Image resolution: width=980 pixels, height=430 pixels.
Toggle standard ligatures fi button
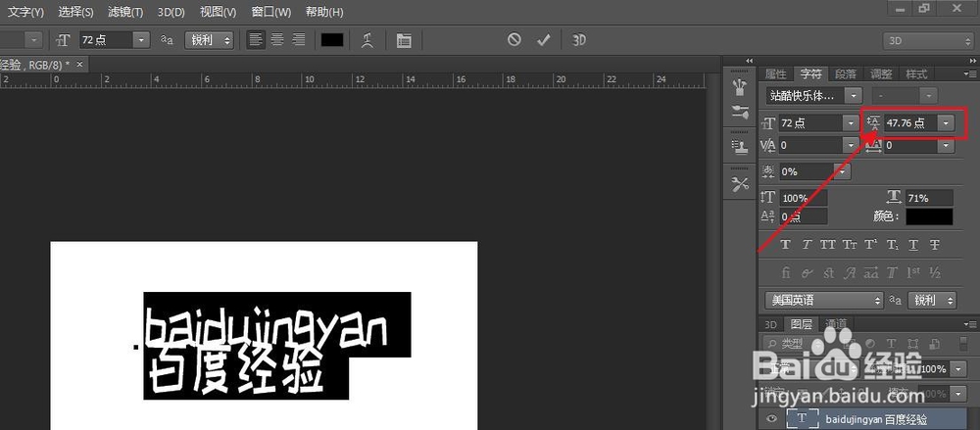tap(786, 273)
